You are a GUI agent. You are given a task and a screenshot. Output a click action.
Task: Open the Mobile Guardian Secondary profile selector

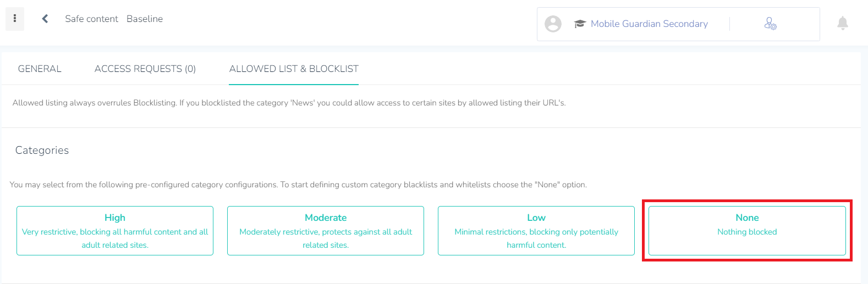coord(649,24)
